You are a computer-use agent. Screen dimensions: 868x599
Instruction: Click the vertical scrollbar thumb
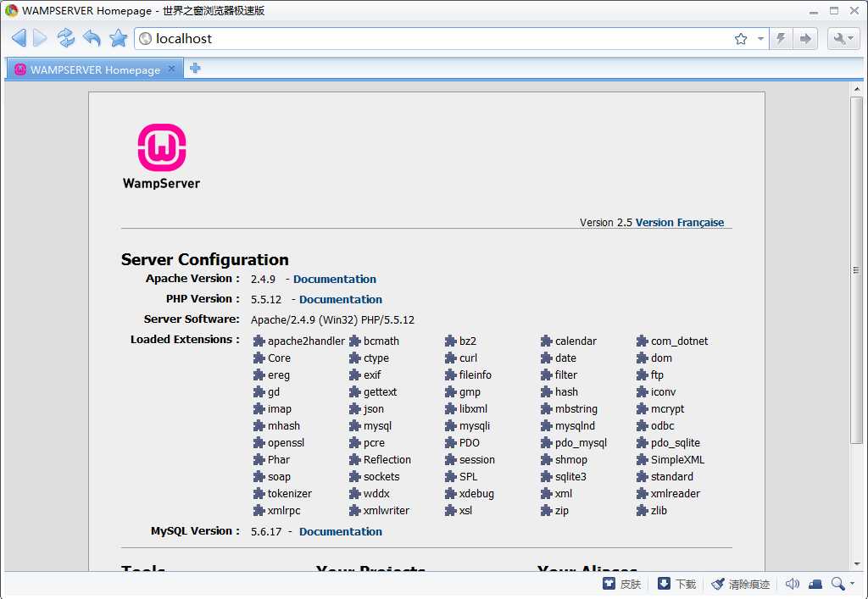[857, 270]
